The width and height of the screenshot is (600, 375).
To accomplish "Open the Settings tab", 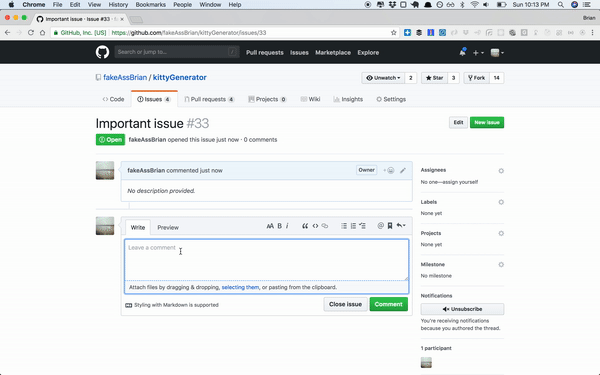I will [391, 99].
